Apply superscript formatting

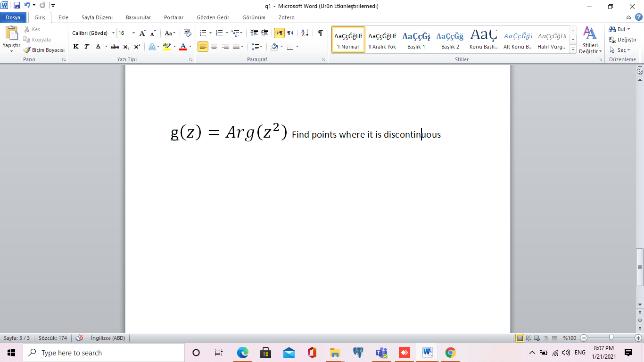tap(137, 47)
